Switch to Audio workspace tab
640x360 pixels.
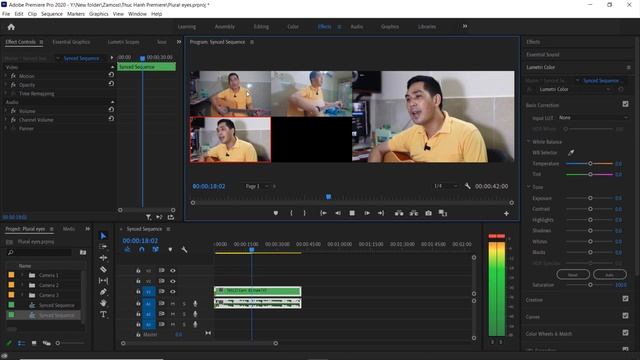coord(357,27)
